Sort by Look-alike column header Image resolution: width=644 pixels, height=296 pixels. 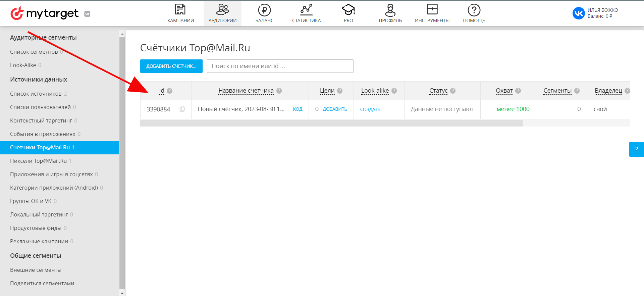(x=375, y=91)
